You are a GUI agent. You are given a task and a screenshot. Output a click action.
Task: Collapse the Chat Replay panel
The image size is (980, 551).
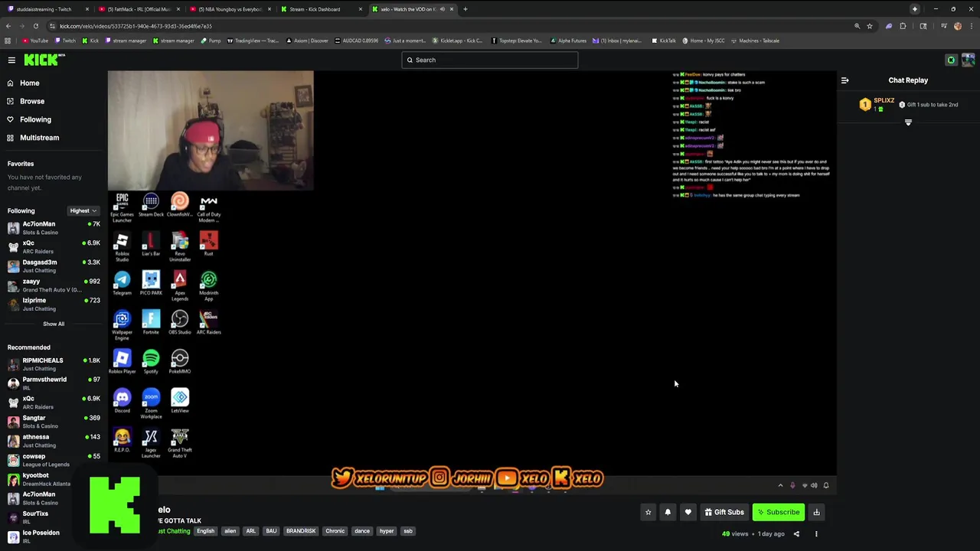coord(844,80)
